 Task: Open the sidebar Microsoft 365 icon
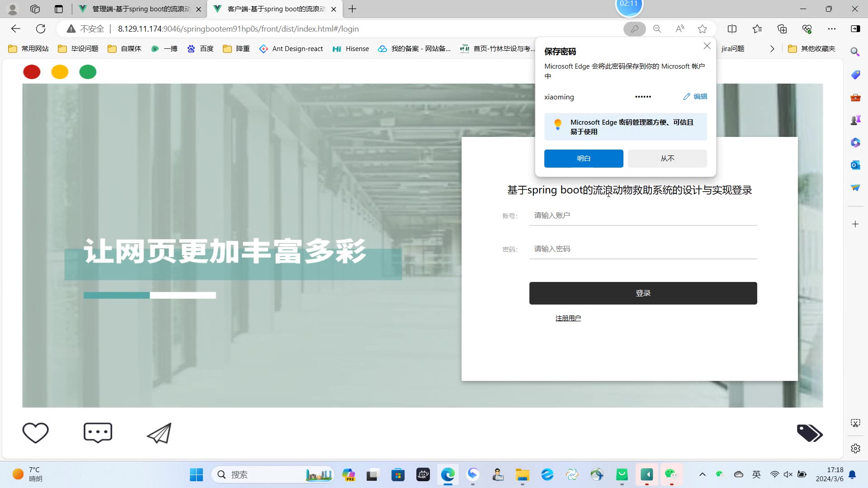(855, 142)
